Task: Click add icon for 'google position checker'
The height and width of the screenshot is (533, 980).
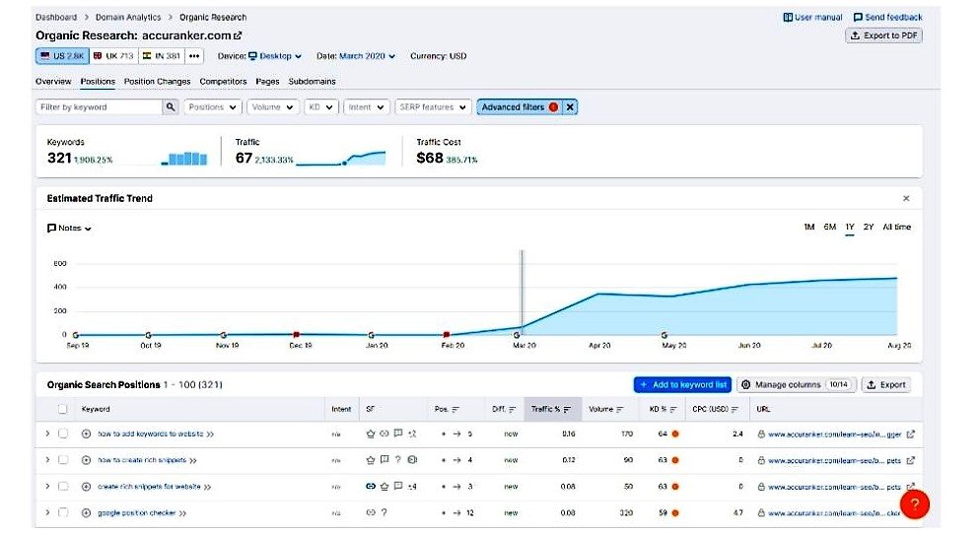Action: click(86, 512)
